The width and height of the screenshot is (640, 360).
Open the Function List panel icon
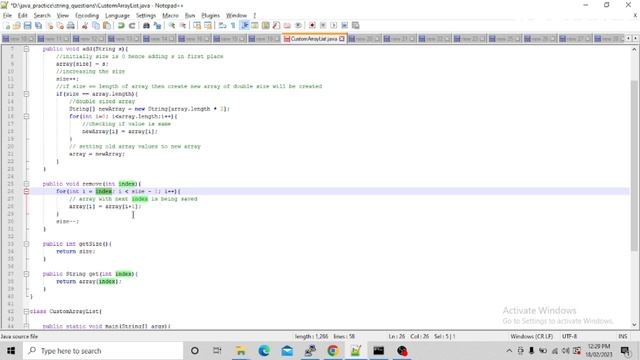tap(276, 25)
